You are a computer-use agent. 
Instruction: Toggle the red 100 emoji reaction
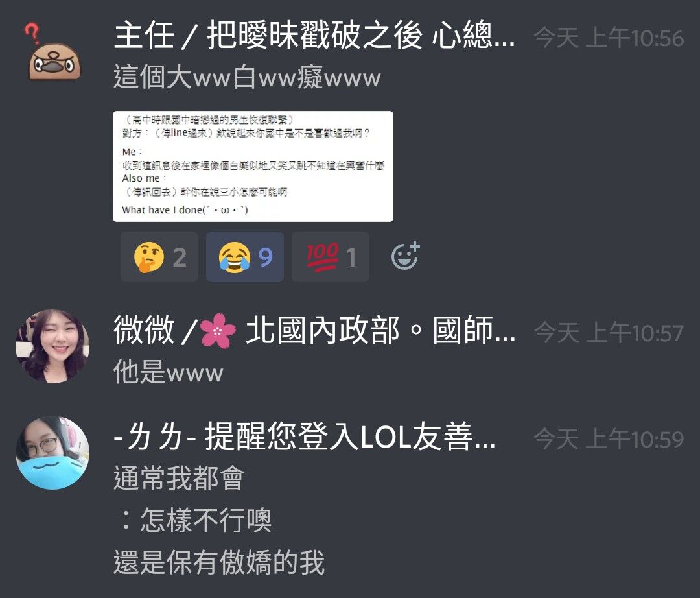[331, 257]
